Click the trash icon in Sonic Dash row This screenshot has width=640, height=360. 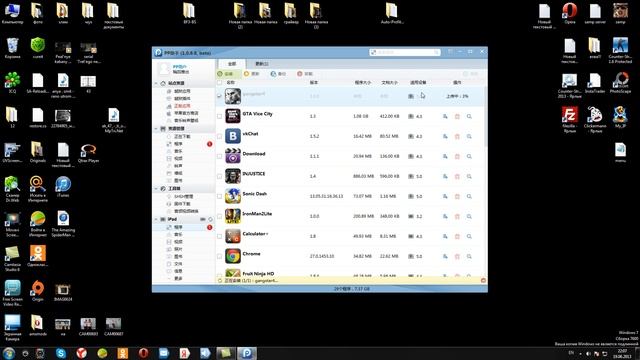(x=457, y=196)
